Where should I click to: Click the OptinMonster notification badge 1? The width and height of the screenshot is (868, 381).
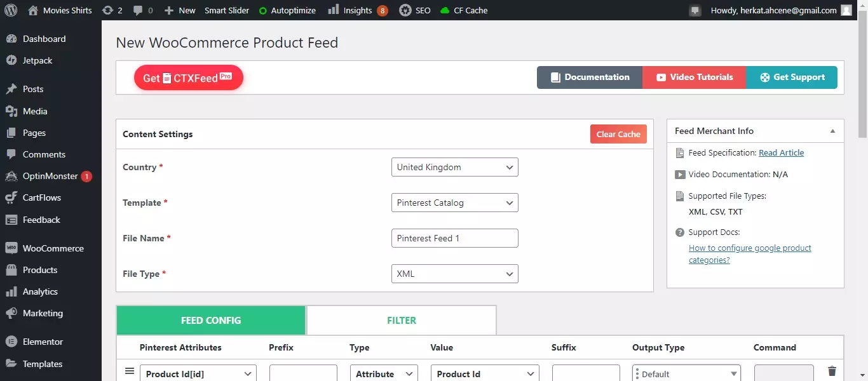(86, 177)
